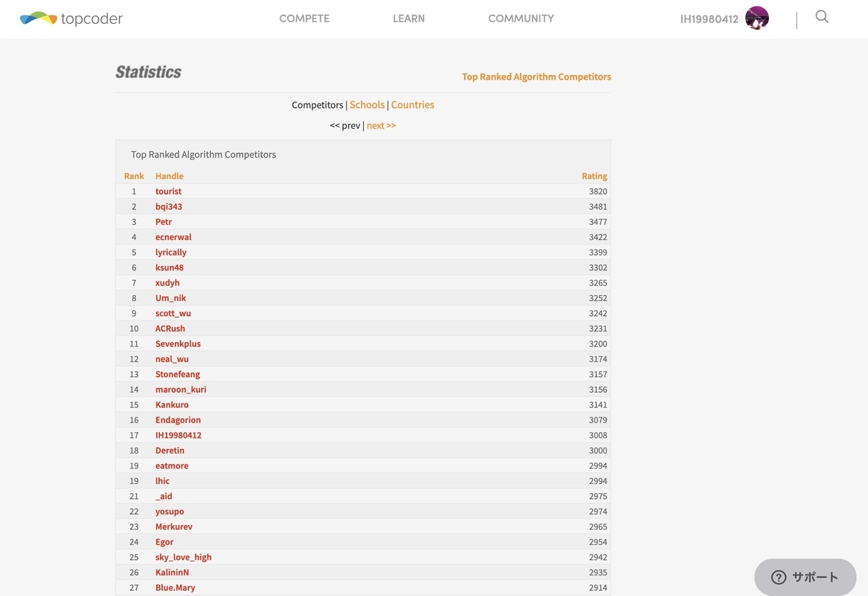
Task: Click the rating value 3000
Action: pos(598,451)
